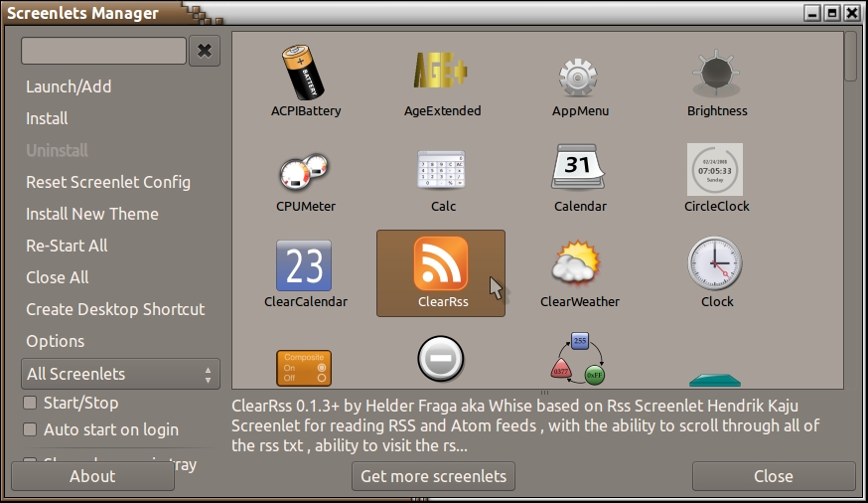Toggle Auto start on login checkbox
This screenshot has height=503, width=868.
pos(30,429)
